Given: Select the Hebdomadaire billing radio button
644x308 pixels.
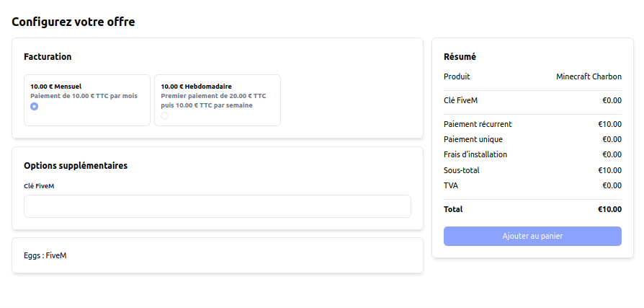Looking at the screenshot, I should (164, 115).
